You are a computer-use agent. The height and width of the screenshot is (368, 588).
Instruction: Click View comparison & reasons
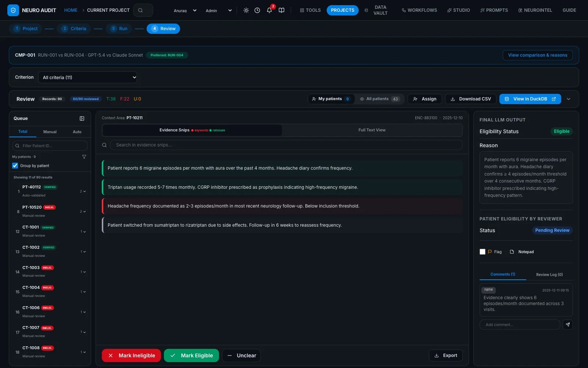click(538, 55)
